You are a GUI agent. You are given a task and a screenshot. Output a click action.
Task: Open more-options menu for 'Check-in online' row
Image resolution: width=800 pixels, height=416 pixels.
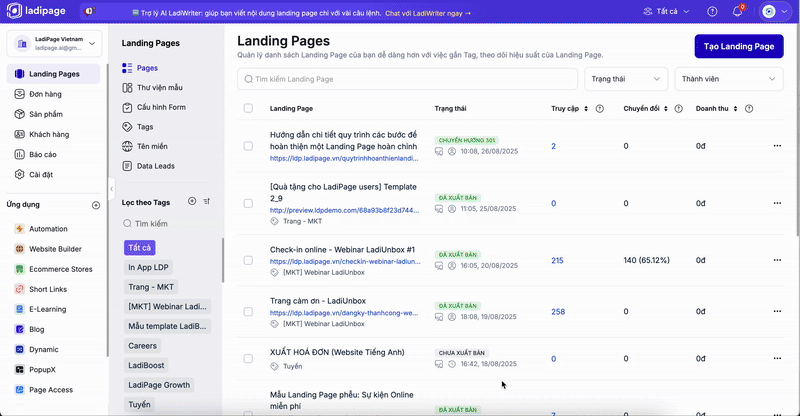point(777,260)
